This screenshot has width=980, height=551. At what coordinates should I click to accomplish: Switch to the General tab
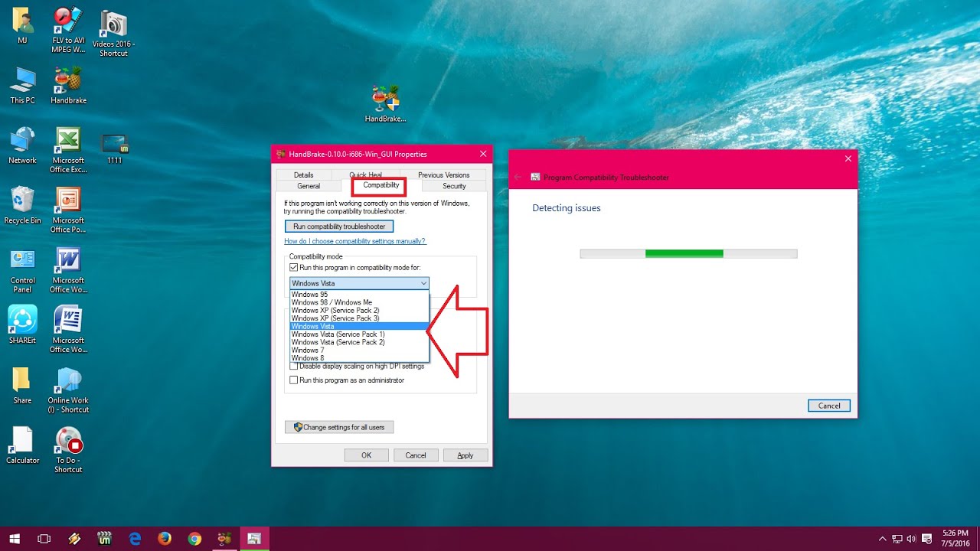point(309,186)
